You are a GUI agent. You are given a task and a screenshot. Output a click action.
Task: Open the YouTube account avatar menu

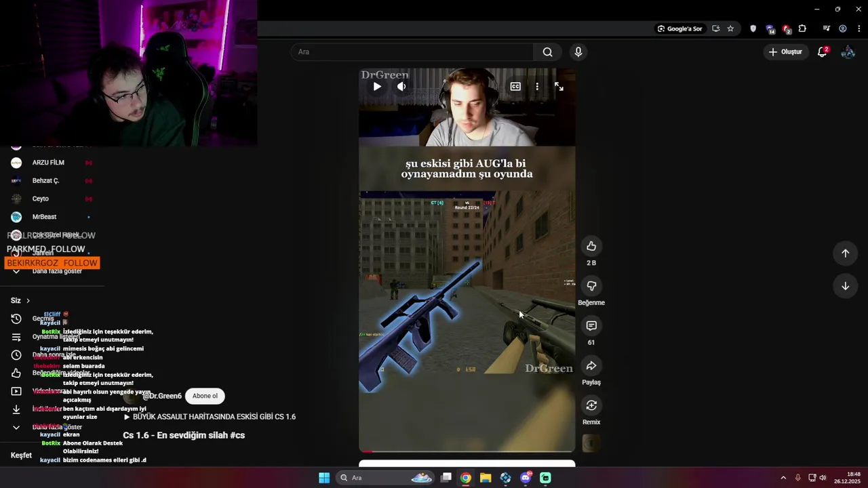point(848,52)
